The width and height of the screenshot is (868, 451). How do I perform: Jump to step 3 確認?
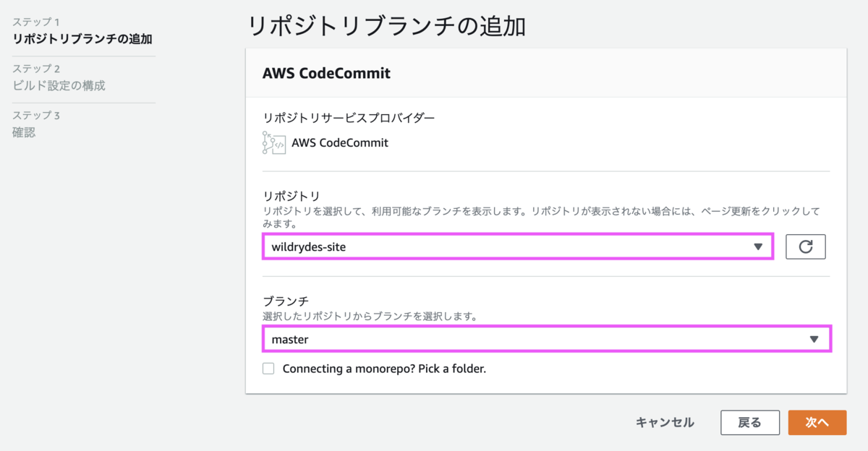tap(24, 132)
